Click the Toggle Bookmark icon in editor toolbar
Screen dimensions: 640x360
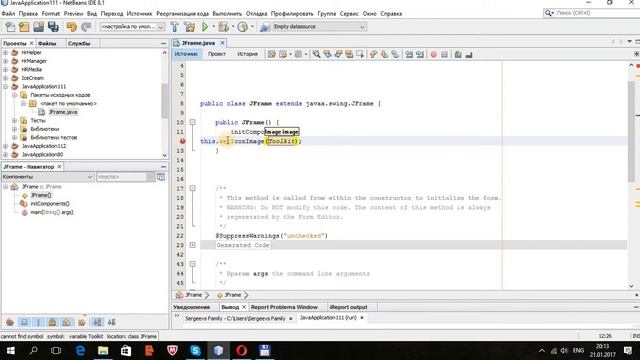click(395, 54)
